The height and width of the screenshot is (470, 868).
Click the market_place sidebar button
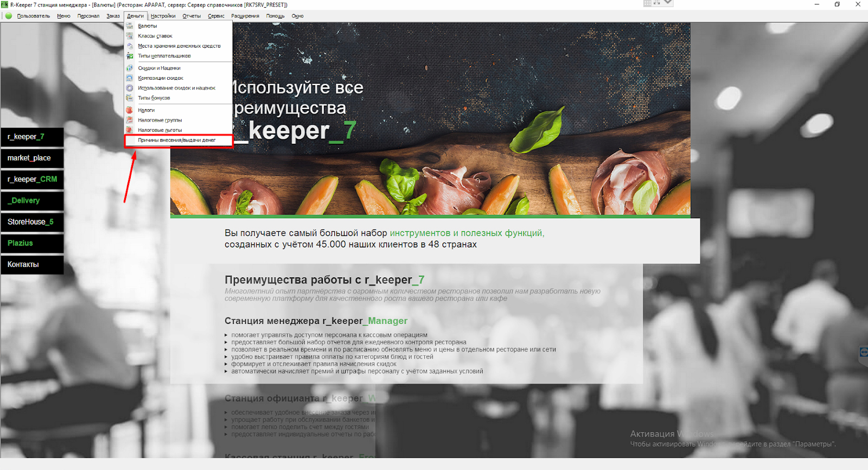click(33, 158)
